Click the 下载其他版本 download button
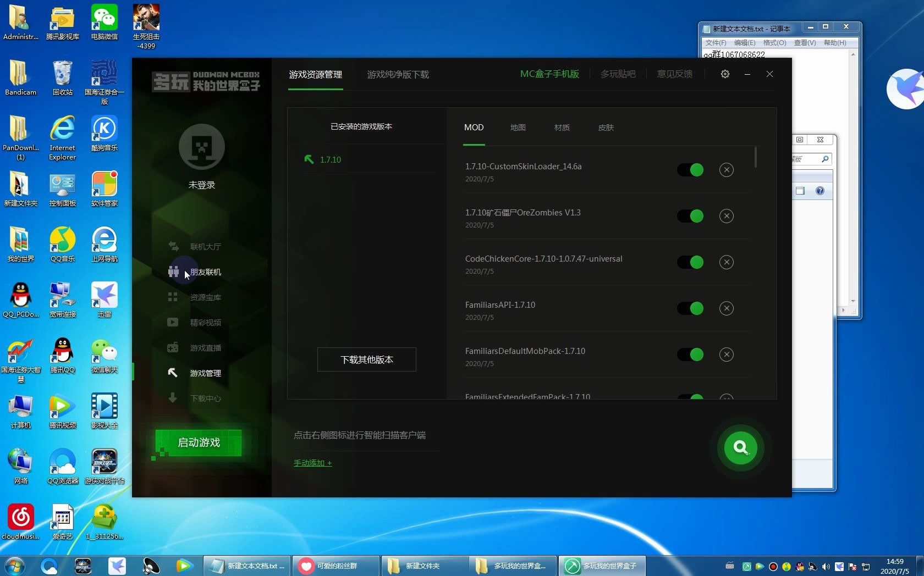 [366, 359]
